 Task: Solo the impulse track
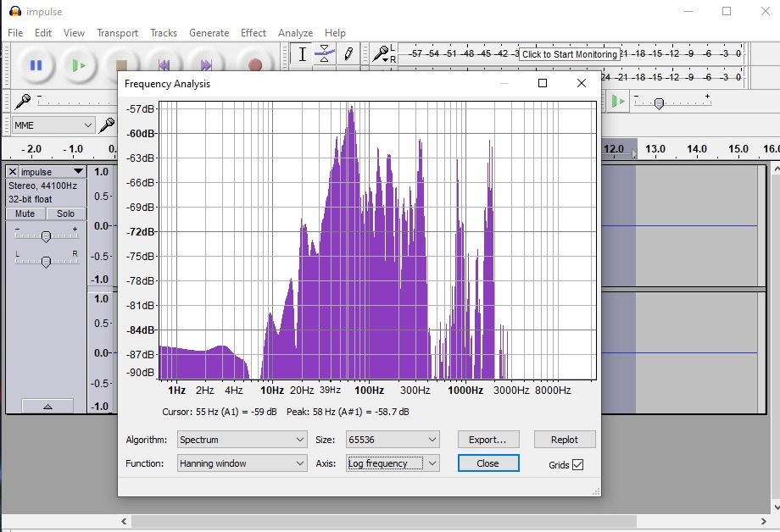pyautogui.click(x=65, y=213)
